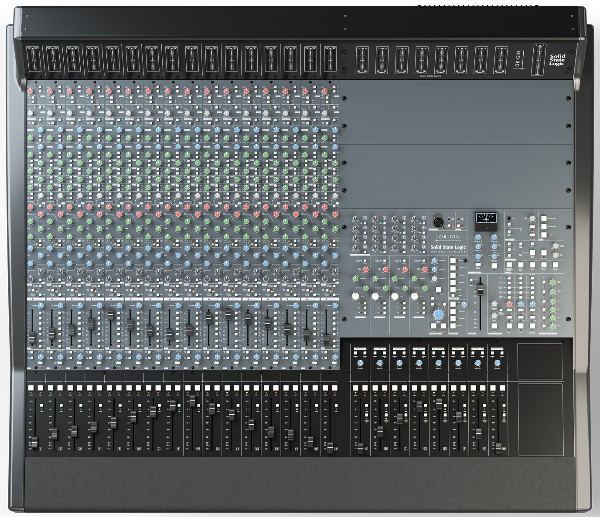Viewport: 600px width, 517px height.
Task: Turn top green knob in far-right centre column
Action: click(x=553, y=282)
